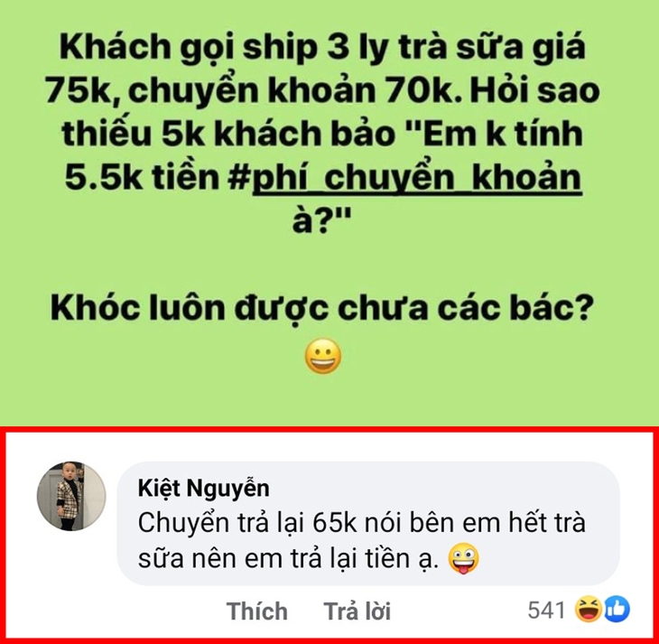
Task: Click the "5.5k tiền" text before the hashtag
Action: [x=142, y=178]
